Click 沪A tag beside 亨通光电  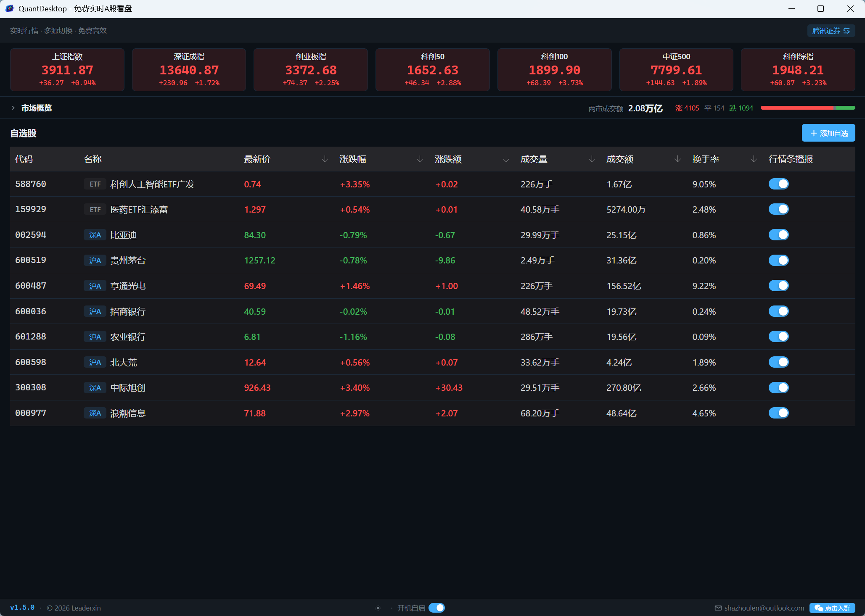(x=95, y=286)
